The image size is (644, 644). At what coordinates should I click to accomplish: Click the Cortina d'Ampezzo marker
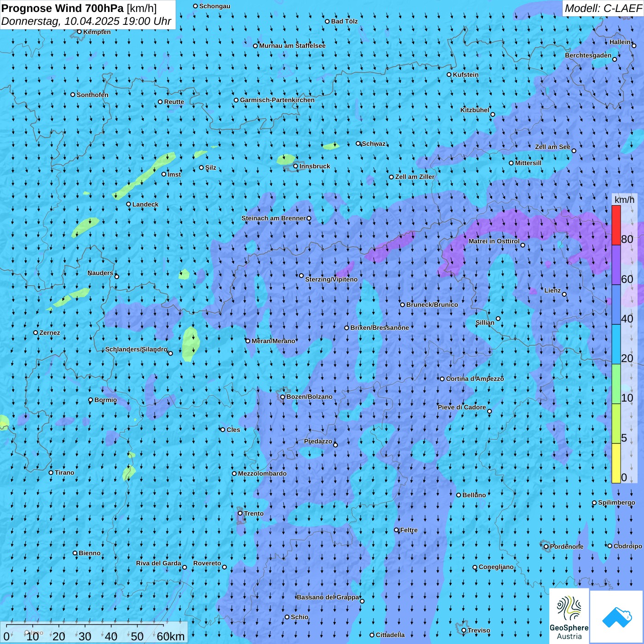(x=443, y=379)
